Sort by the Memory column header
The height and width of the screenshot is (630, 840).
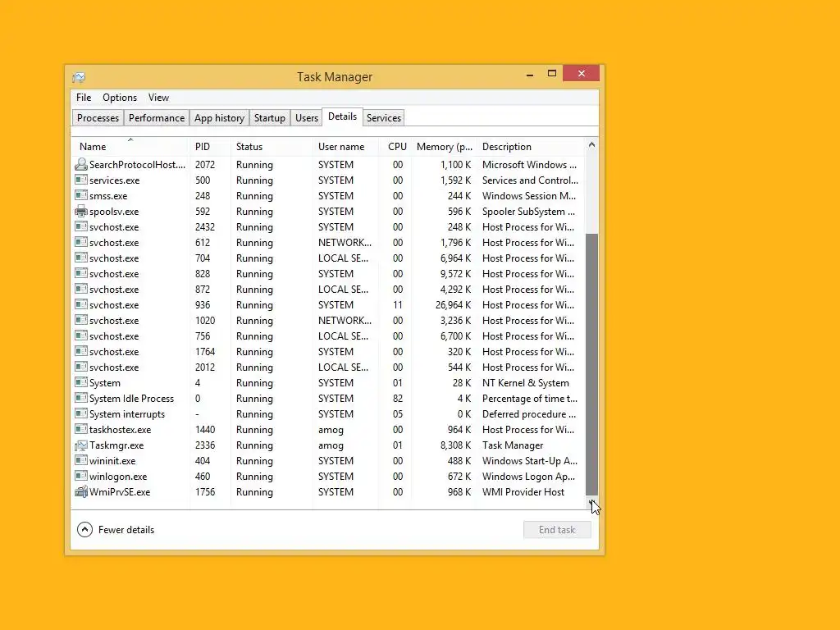pos(444,146)
